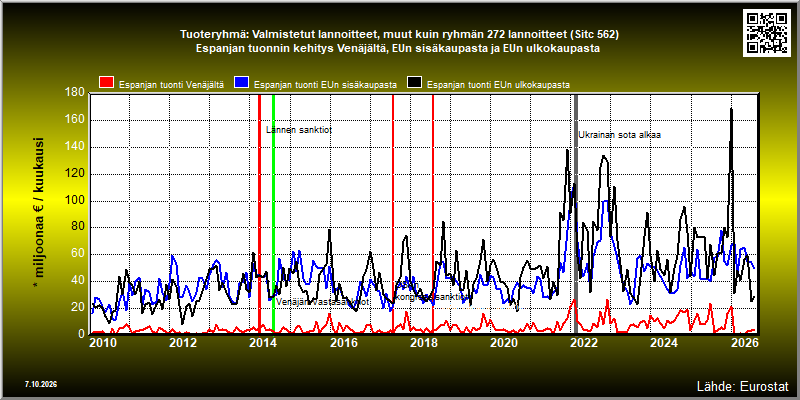Select legend label 'Espanjan tuonti EUn ulkokaupasta'

(498, 85)
